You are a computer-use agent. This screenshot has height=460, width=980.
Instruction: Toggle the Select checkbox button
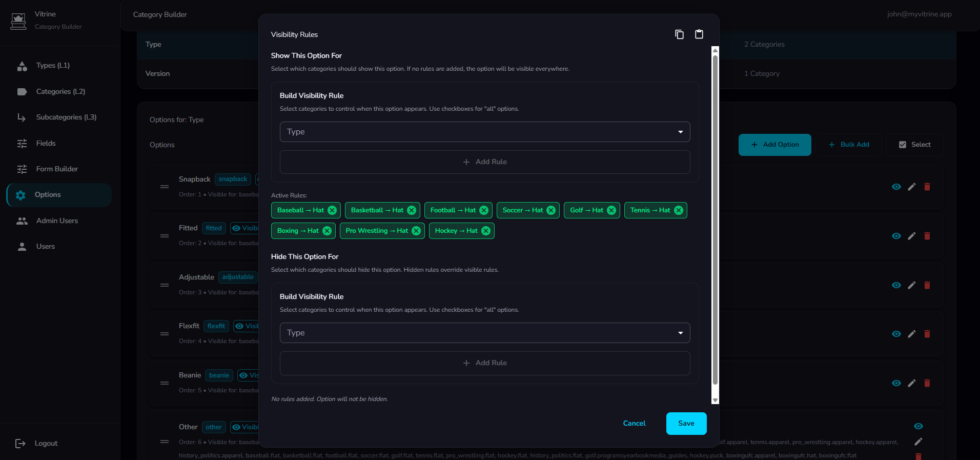915,145
